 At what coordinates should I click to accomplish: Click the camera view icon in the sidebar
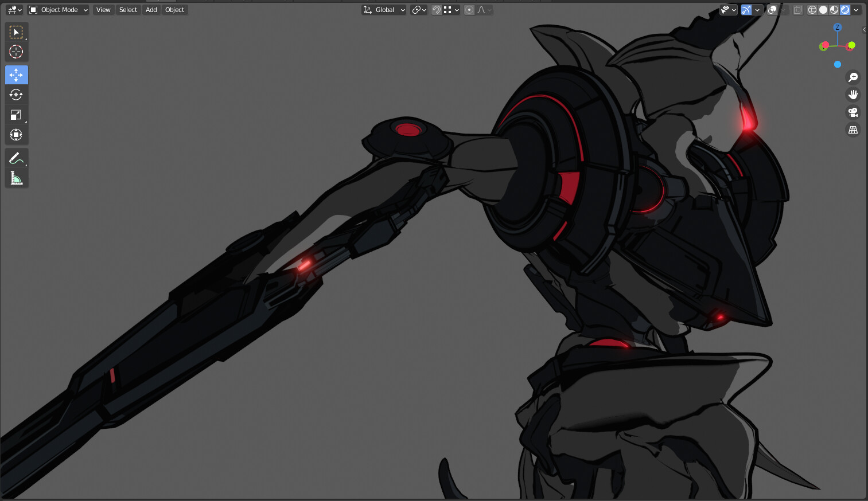click(853, 112)
